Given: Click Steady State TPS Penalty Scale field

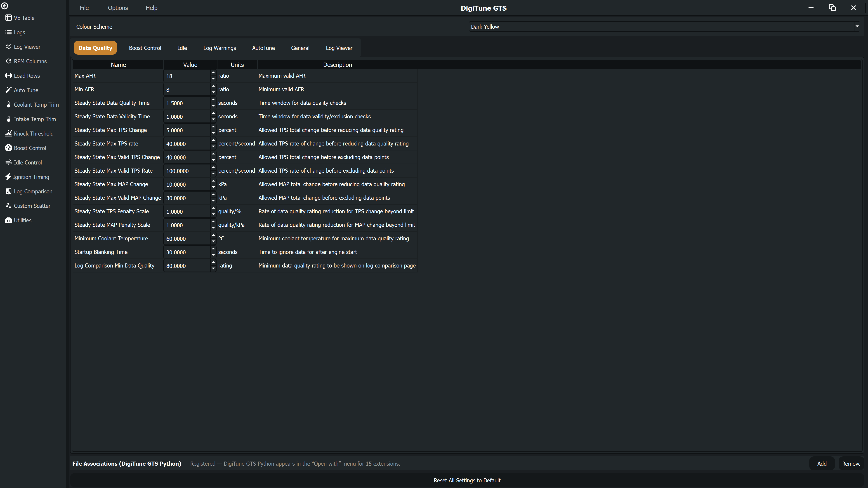Looking at the screenshot, I should tap(187, 211).
